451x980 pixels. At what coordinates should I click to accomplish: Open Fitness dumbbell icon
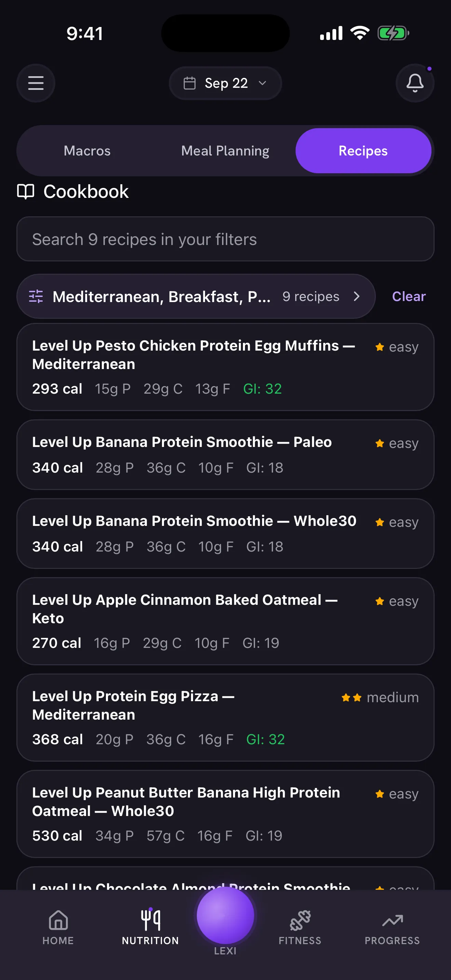(x=300, y=920)
